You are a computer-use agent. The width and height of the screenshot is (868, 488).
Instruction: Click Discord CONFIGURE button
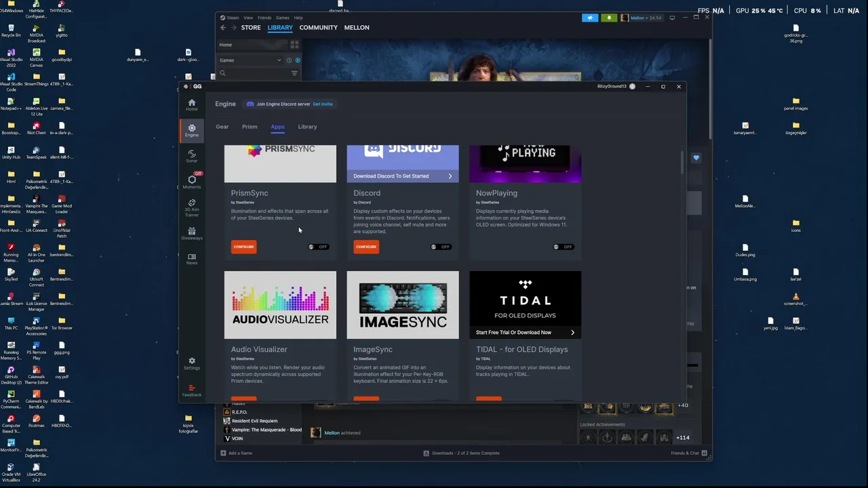(366, 247)
